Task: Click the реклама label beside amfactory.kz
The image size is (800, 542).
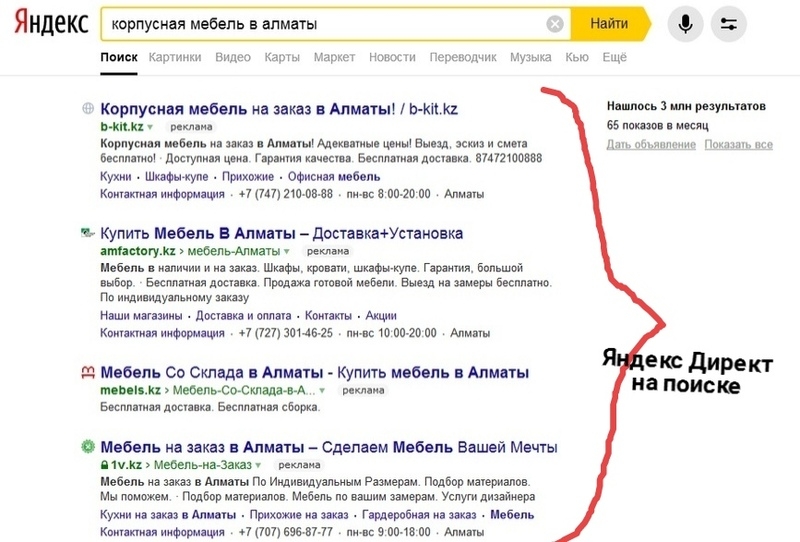Action: pos(328,251)
